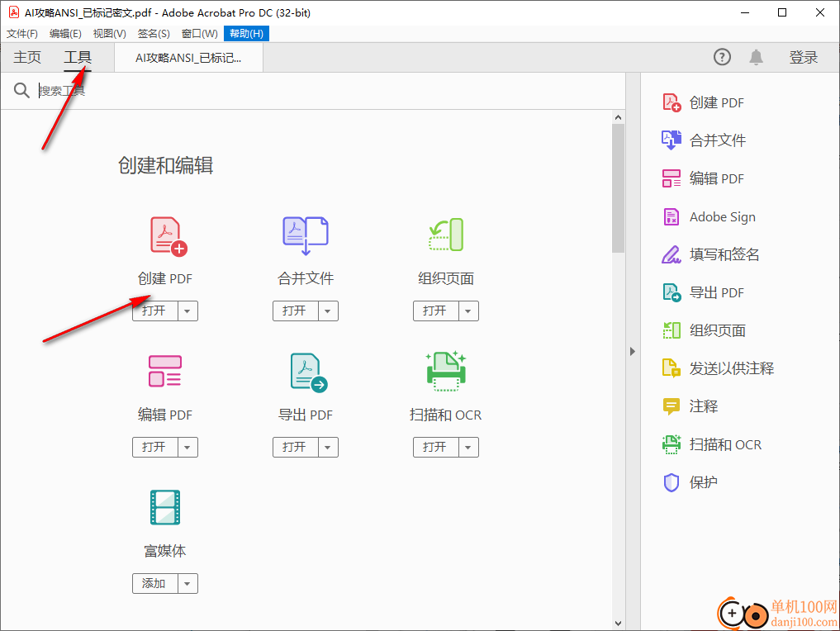The width and height of the screenshot is (840, 631).
Task: Switch to the 主页 tab
Action: pos(27,57)
